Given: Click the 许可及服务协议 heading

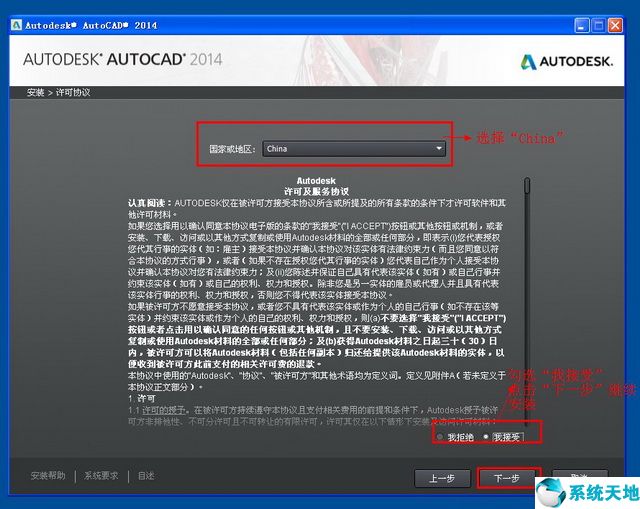Looking at the screenshot, I should 316,191.
